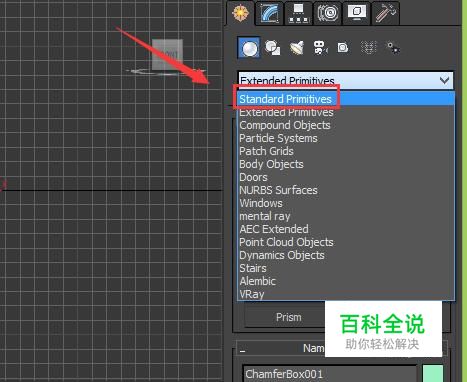The image size is (467, 382).
Task: Edit the ChamferBox001 name field
Action: pyautogui.click(x=330, y=374)
